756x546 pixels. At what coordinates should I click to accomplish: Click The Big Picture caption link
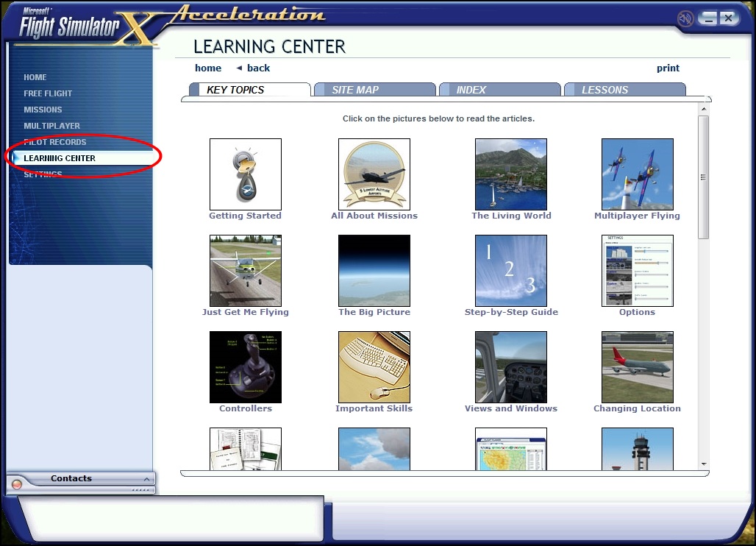point(374,312)
